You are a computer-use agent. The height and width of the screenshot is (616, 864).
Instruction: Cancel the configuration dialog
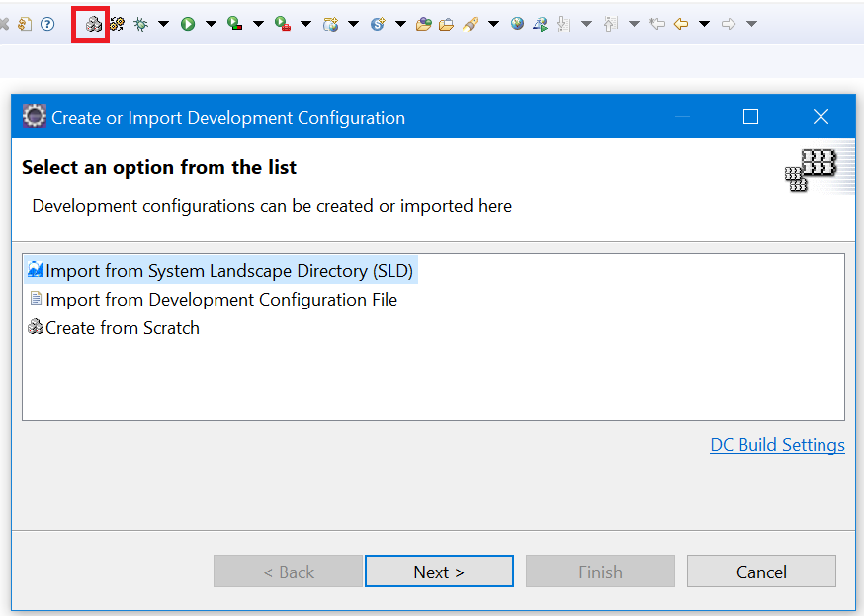pos(761,572)
